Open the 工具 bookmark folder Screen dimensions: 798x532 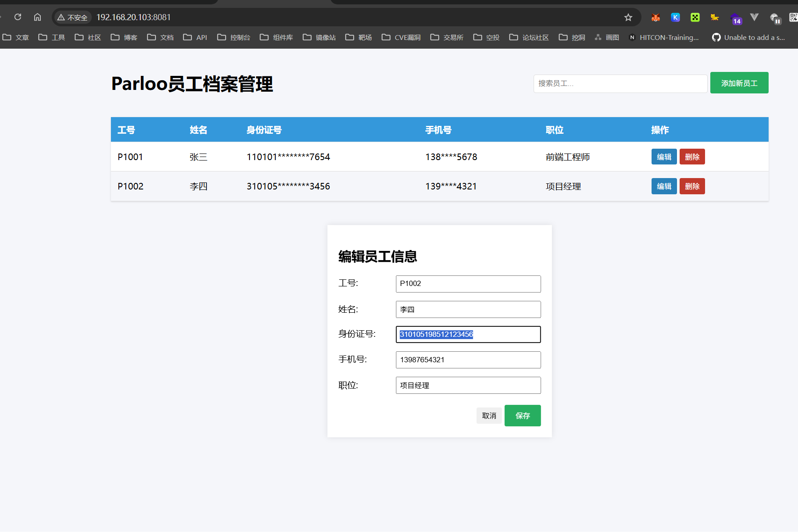click(52, 37)
